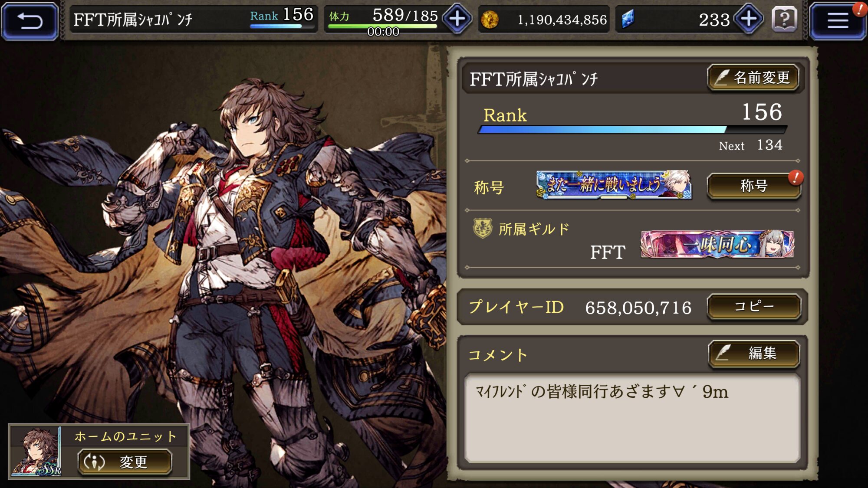Open the 称号 title selection button
Screen dimensions: 868x488
coord(753,186)
